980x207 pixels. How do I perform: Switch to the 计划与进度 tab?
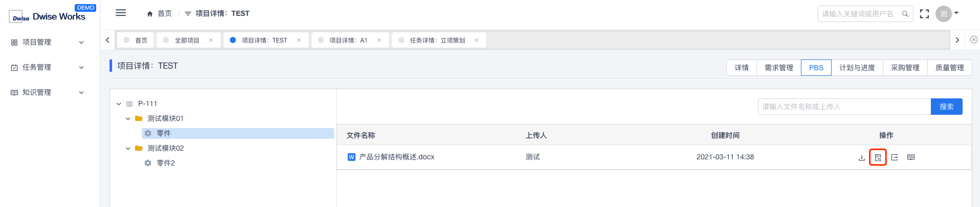point(857,68)
